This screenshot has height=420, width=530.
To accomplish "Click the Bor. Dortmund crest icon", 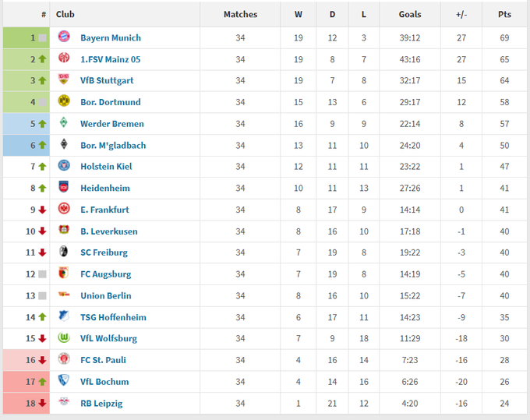I will point(64,102).
